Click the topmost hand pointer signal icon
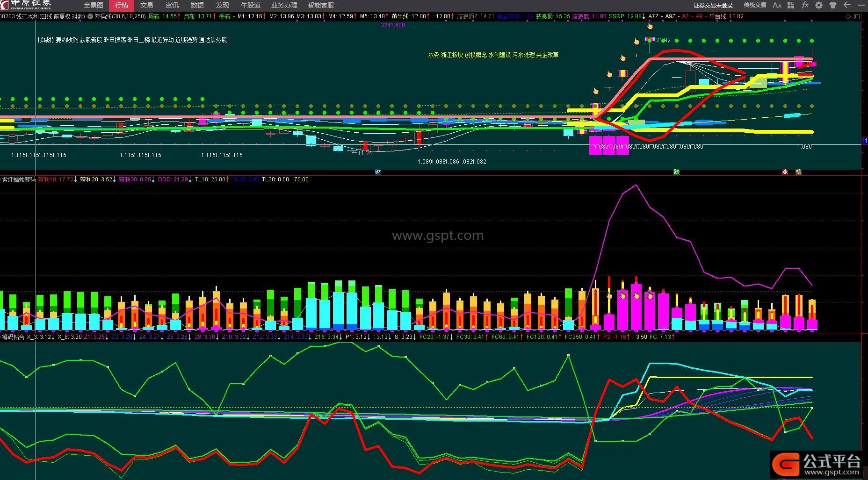868x480 pixels. (x=650, y=26)
